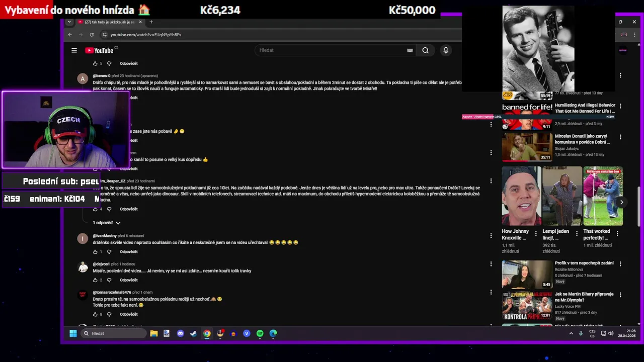The height and width of the screenshot is (362, 644).
Task: Open the Miroslav Donutil video thumbnail
Action: pos(527,147)
